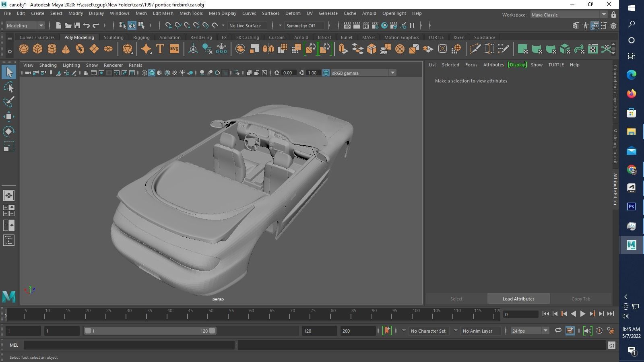This screenshot has width=644, height=362.
Task: Click the IPR render icon
Action: tap(365, 26)
